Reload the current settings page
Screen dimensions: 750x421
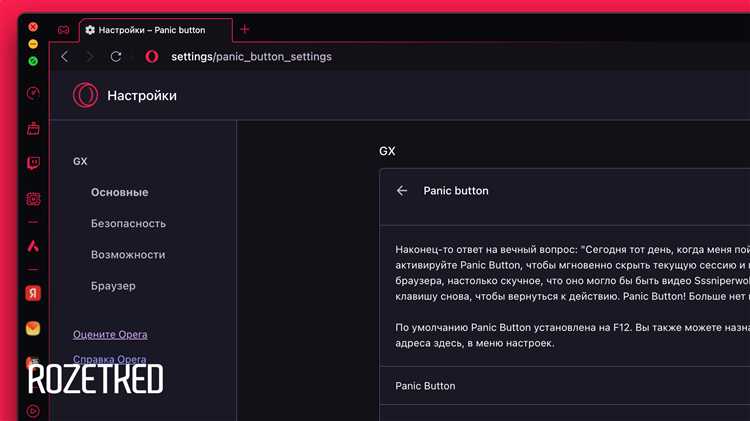coord(115,57)
